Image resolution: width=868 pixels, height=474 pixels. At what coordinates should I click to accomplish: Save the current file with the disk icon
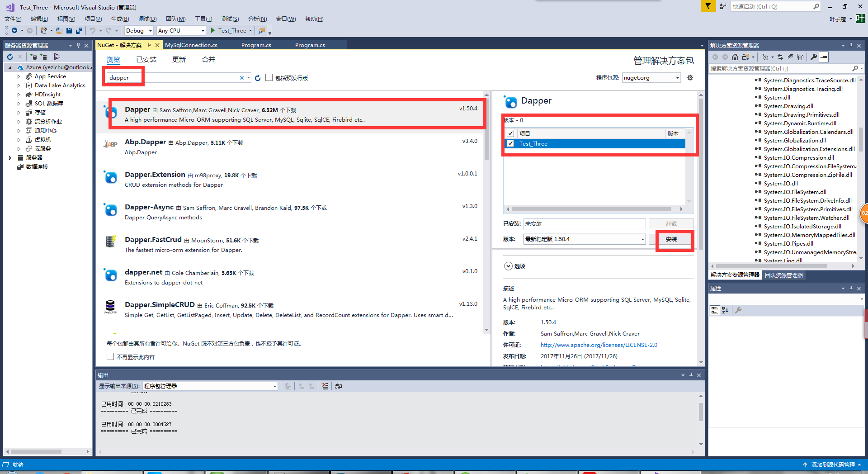69,30
